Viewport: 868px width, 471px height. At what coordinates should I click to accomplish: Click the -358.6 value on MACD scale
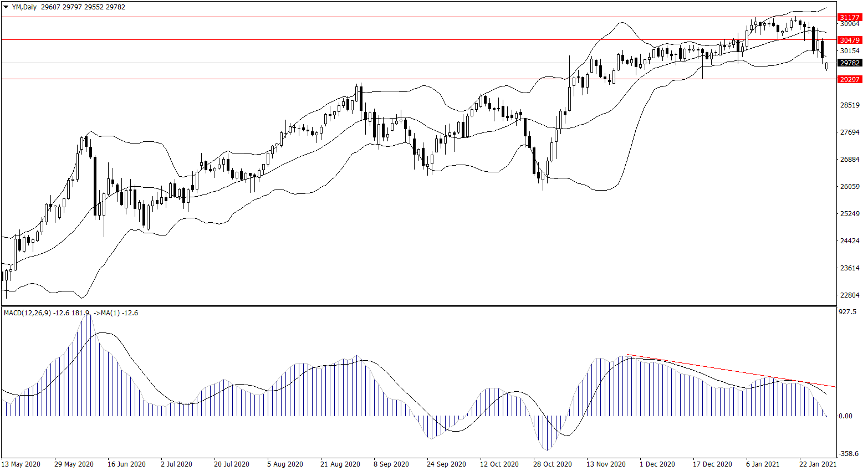(849, 453)
